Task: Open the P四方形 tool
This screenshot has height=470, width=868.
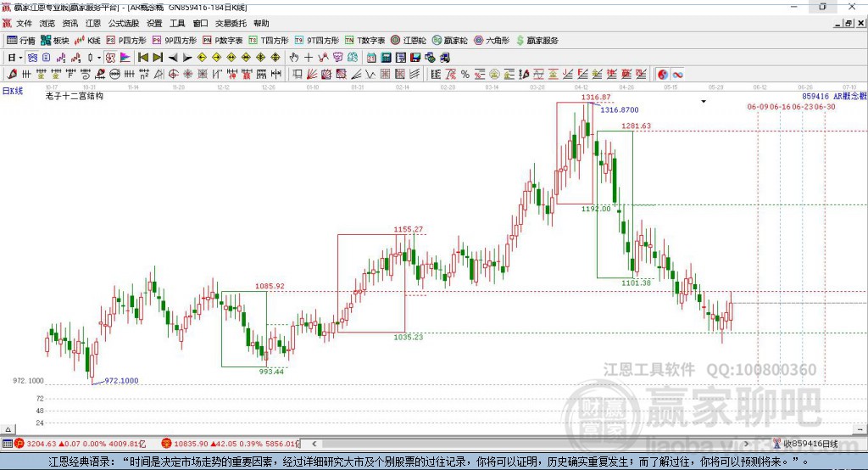Action: coord(126,41)
